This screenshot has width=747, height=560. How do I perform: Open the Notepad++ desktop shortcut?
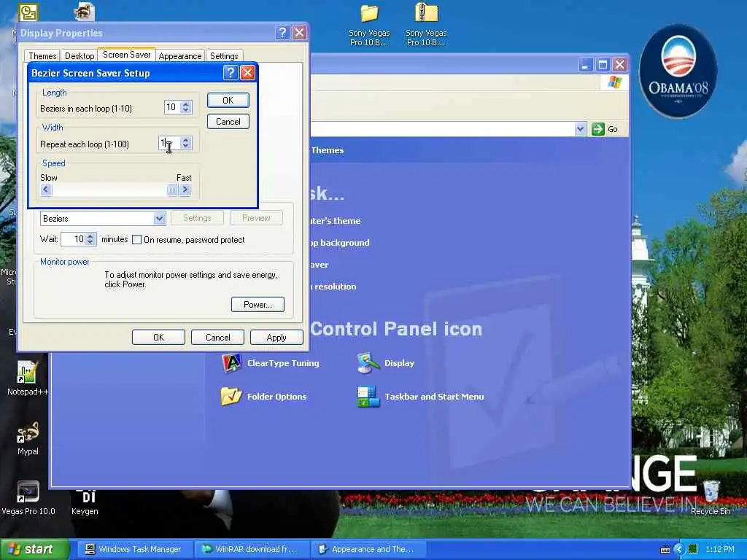[27, 378]
